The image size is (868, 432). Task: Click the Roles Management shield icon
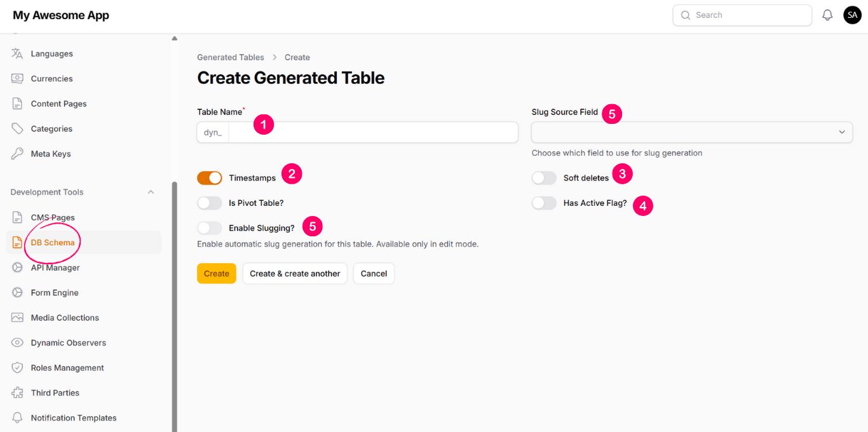(x=17, y=368)
